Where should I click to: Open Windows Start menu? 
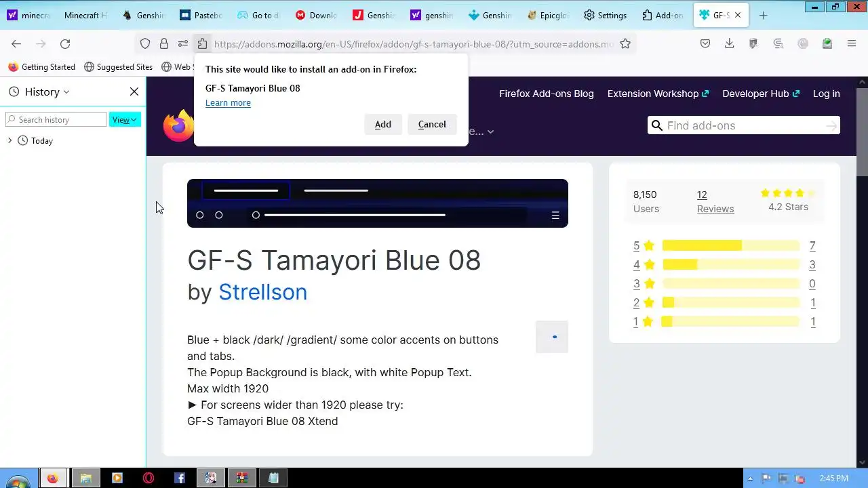[17, 479]
